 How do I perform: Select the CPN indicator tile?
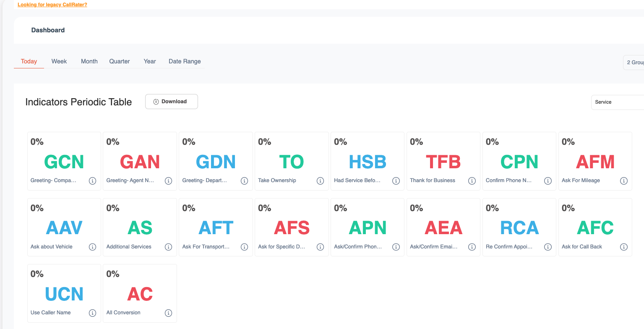(x=519, y=161)
